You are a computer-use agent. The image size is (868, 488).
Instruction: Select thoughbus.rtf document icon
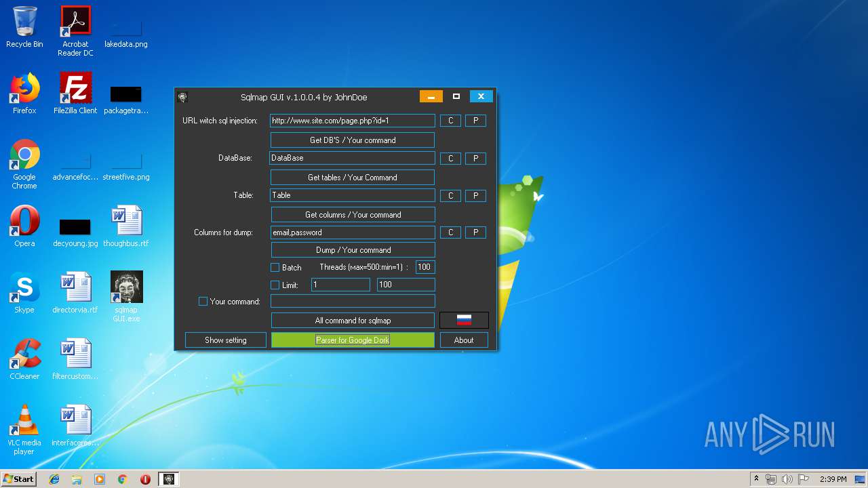coord(126,226)
